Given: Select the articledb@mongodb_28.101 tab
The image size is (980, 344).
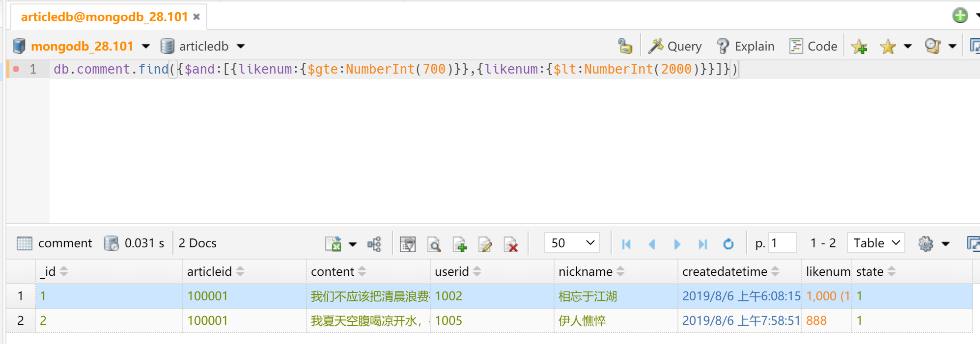Looking at the screenshot, I should coord(104,17).
